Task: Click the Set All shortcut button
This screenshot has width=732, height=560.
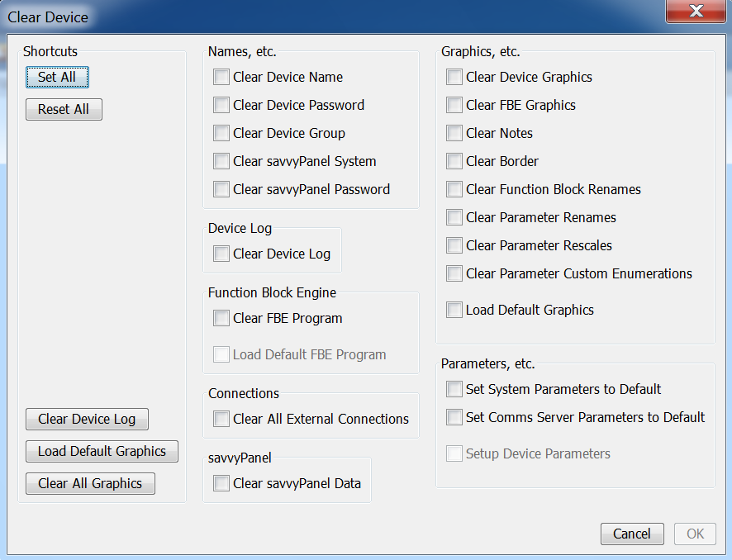Action: click(57, 78)
